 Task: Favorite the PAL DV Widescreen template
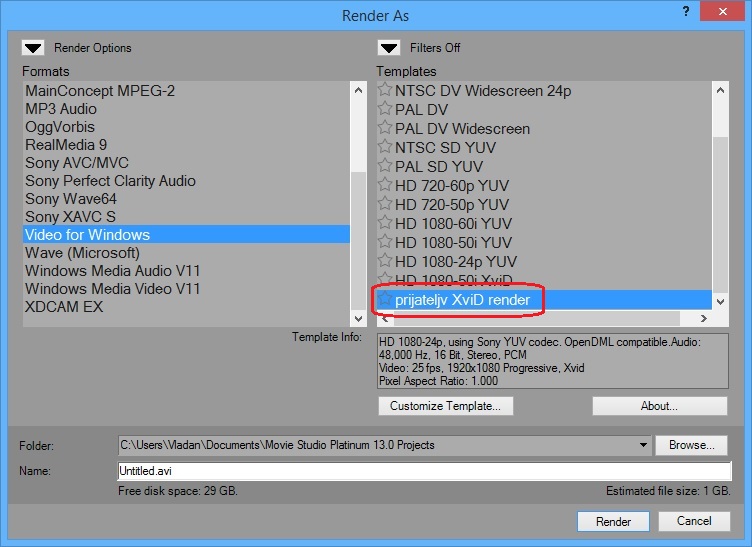pyautogui.click(x=385, y=129)
